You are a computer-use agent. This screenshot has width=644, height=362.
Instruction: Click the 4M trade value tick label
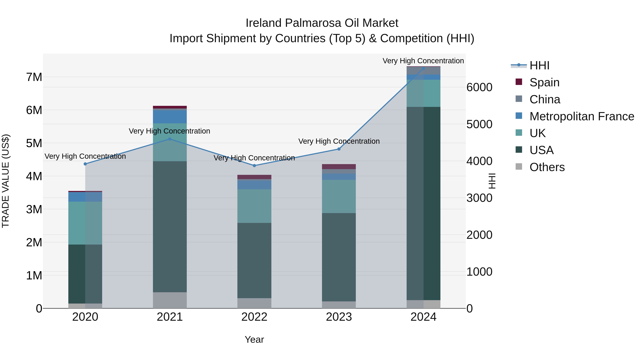point(34,176)
